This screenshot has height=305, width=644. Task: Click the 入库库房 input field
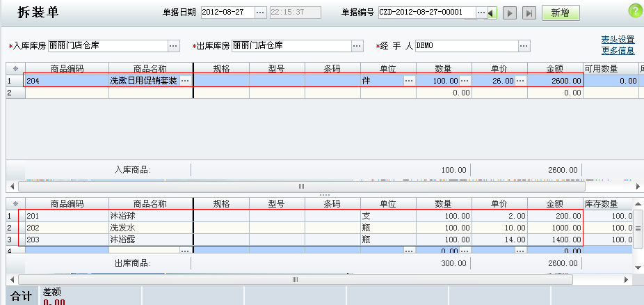pos(108,46)
